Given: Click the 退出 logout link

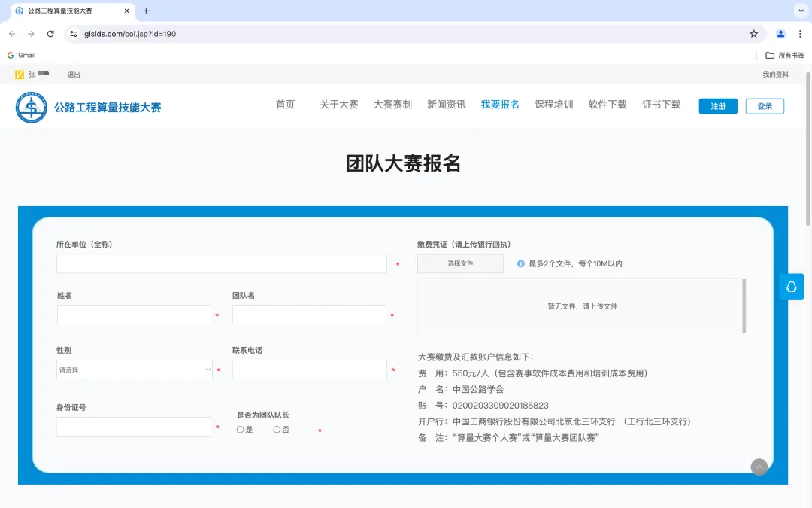Looking at the screenshot, I should coord(73,75).
